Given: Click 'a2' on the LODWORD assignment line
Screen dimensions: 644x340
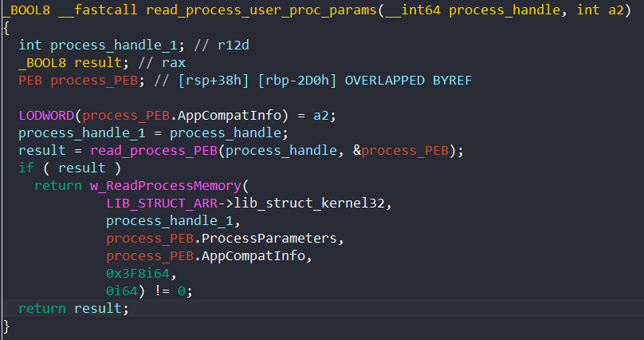Looking at the screenshot, I should click(x=321, y=116).
